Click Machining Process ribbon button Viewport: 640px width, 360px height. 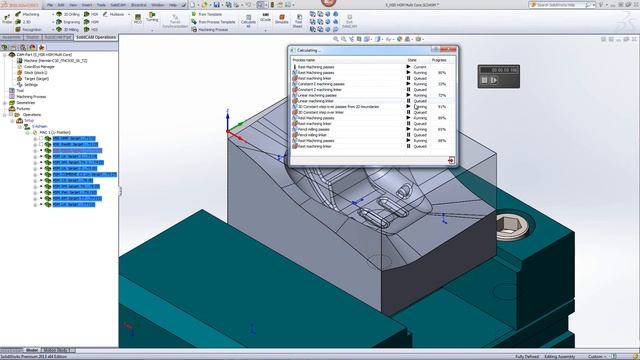pyautogui.click(x=209, y=30)
